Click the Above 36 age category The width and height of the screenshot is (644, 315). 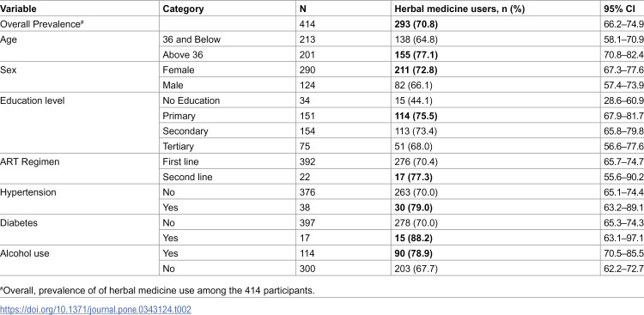point(181,55)
